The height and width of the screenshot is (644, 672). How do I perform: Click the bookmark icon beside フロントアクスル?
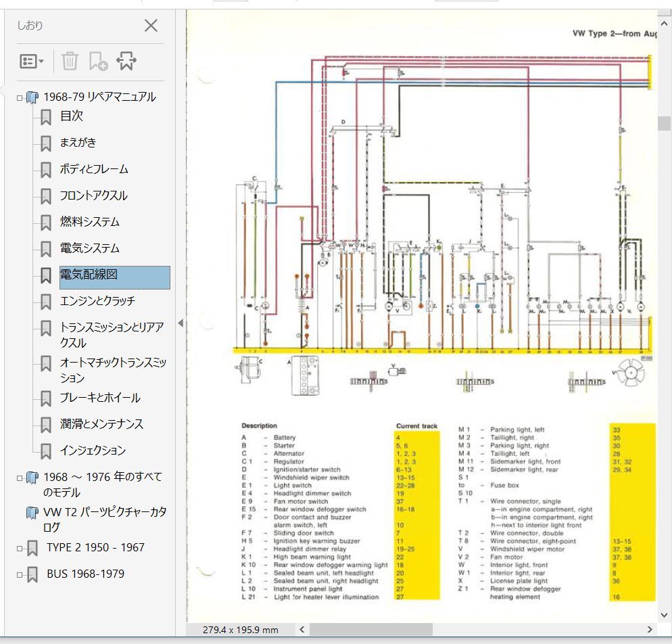click(x=46, y=197)
